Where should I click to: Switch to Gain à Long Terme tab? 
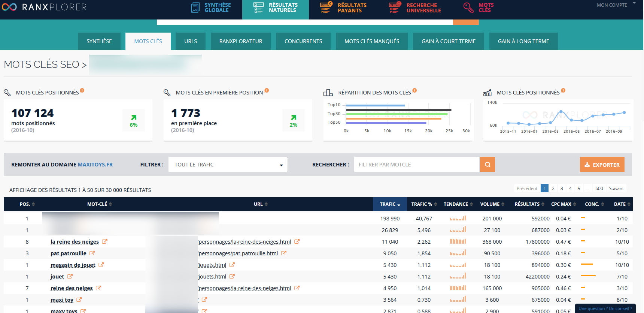[523, 41]
